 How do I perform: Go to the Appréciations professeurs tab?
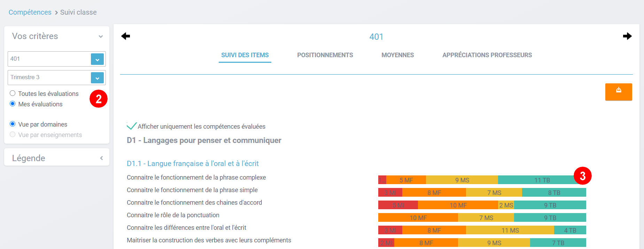click(x=487, y=55)
